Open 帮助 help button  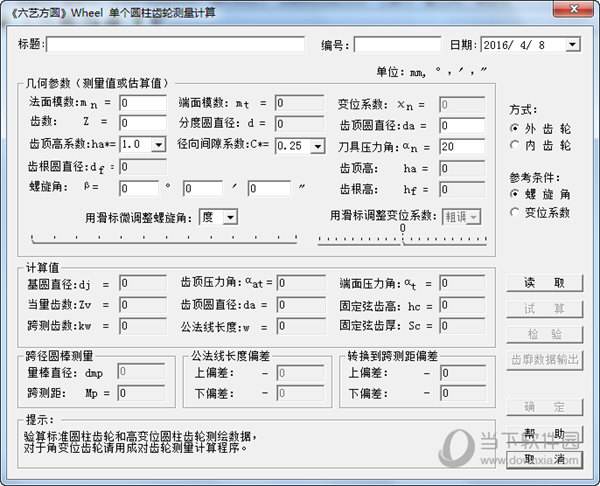click(x=545, y=434)
